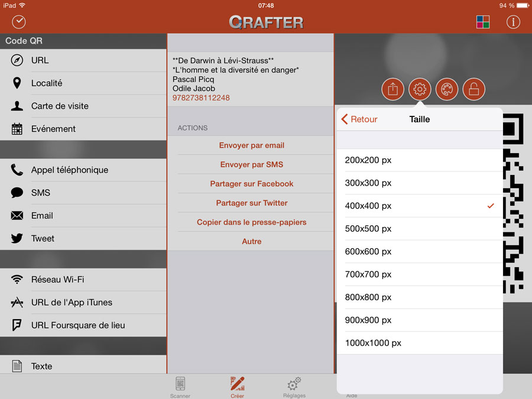Open the URL de l'App iTunes type
Viewport: 532px width, 399px height.
(83, 302)
